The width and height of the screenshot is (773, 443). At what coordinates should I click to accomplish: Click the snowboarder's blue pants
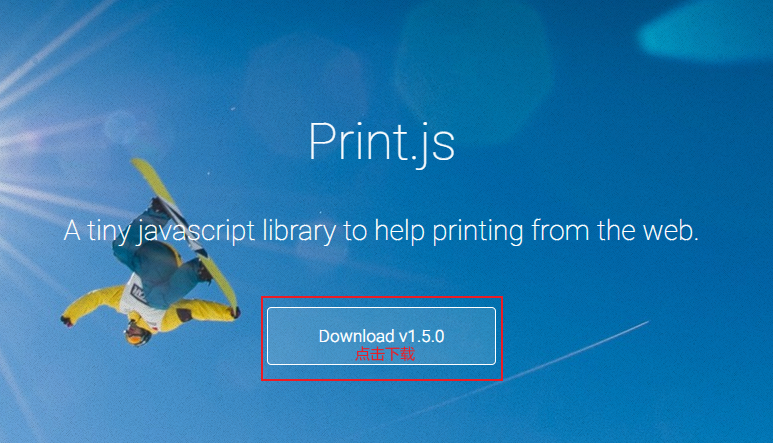coord(158,266)
